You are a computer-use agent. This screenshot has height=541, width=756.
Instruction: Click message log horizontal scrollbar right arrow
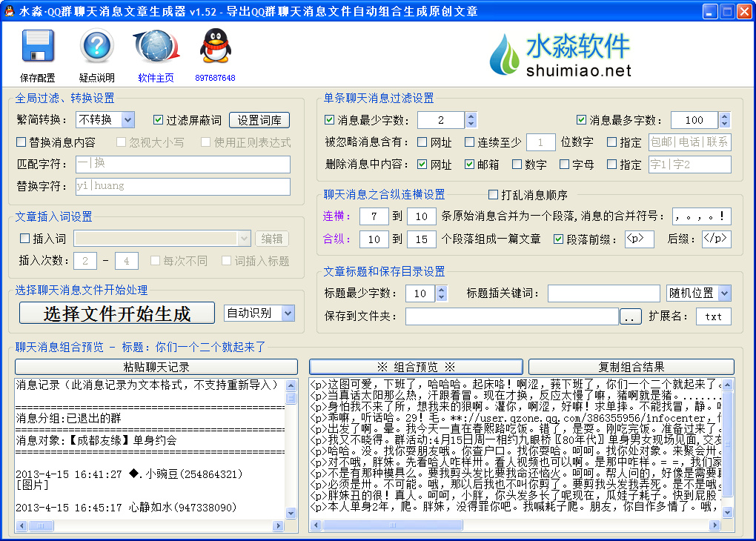click(278, 525)
